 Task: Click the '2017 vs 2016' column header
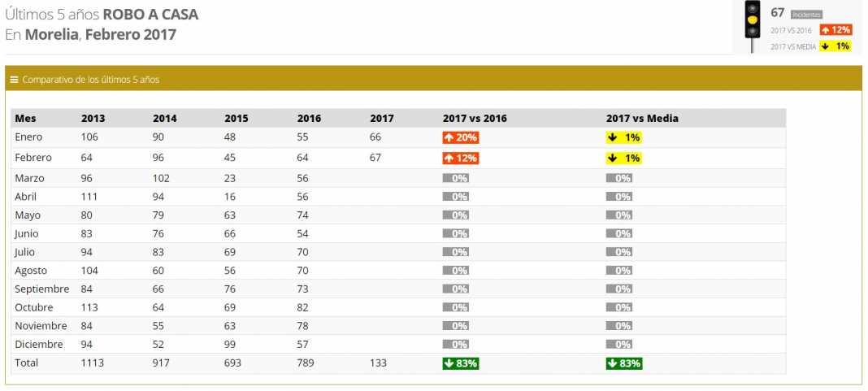(x=475, y=119)
